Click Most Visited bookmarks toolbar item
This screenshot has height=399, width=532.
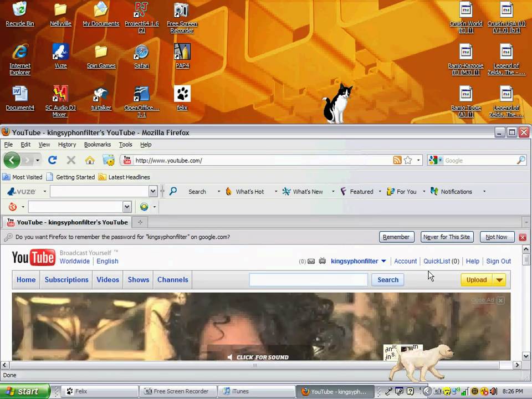[22, 177]
